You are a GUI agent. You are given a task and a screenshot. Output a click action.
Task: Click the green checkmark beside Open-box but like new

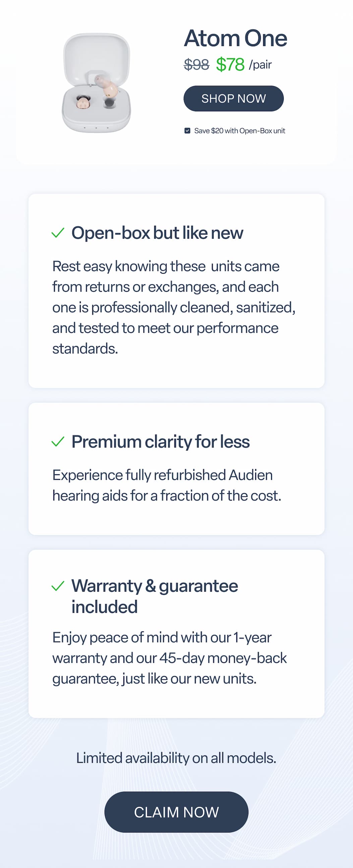click(58, 233)
